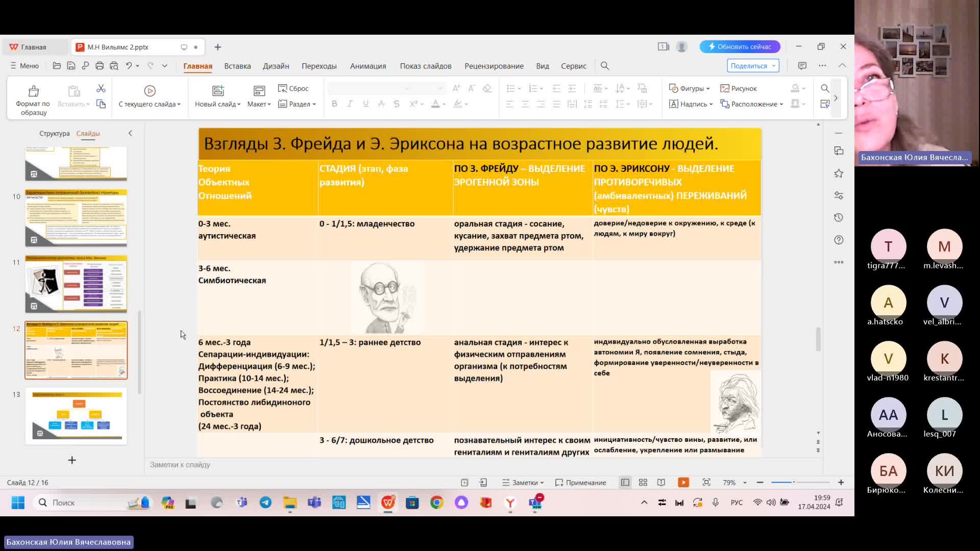
Task: Switch to the Вставка tab
Action: tap(237, 66)
